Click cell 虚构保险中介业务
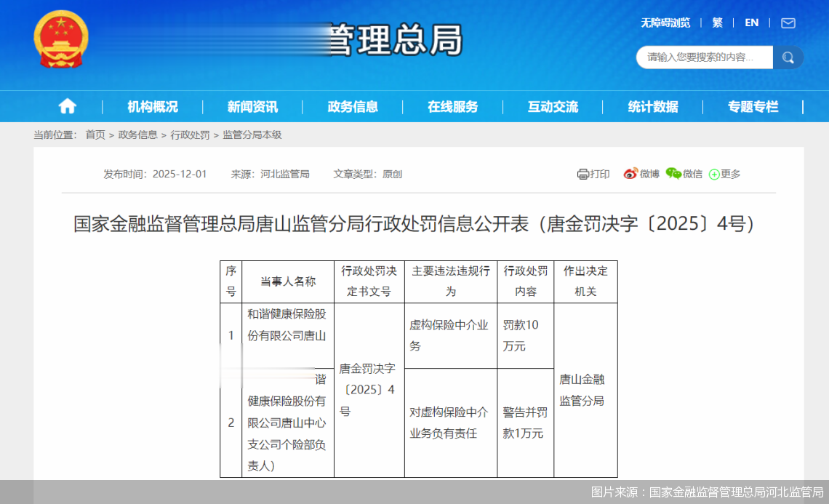Screen dimensions: 829x504 (x=450, y=335)
